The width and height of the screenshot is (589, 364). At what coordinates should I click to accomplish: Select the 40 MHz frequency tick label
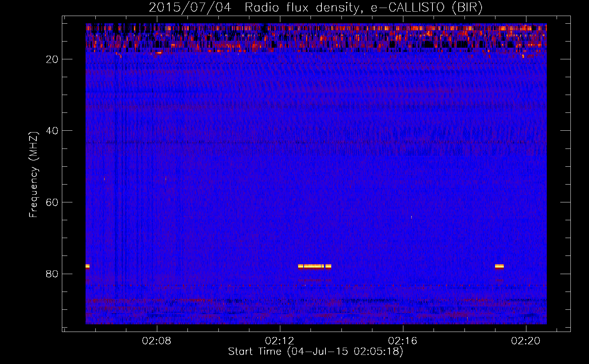[52, 131]
